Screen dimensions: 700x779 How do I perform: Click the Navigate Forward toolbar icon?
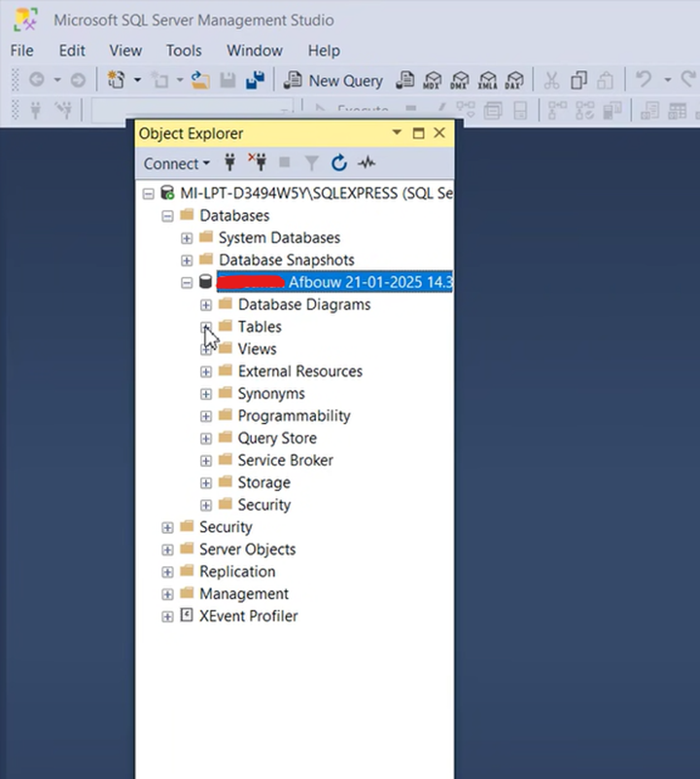[78, 80]
